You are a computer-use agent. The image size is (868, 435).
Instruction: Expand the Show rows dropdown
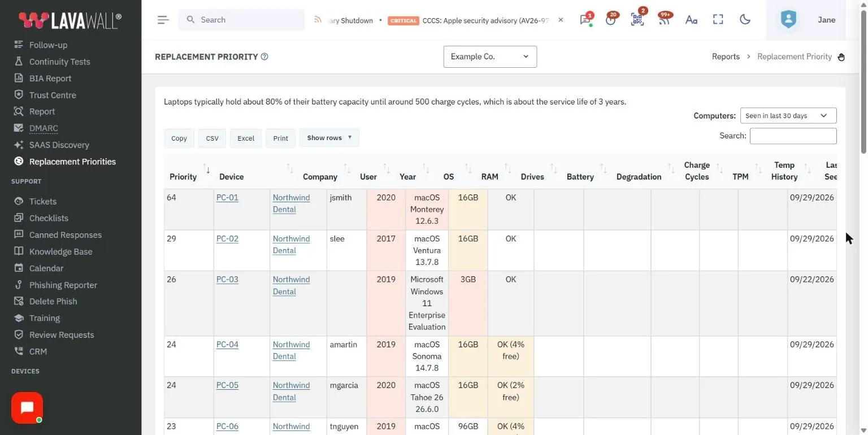click(x=329, y=138)
